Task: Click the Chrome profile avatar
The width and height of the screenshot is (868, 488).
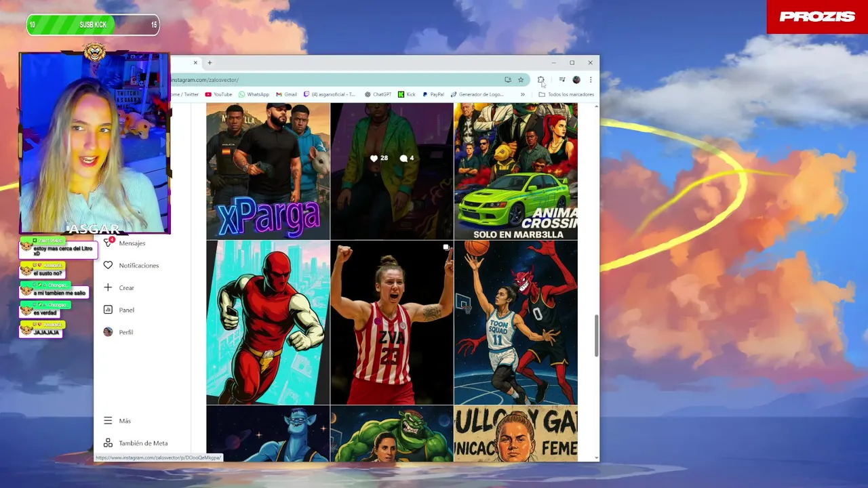Action: pyautogui.click(x=576, y=80)
